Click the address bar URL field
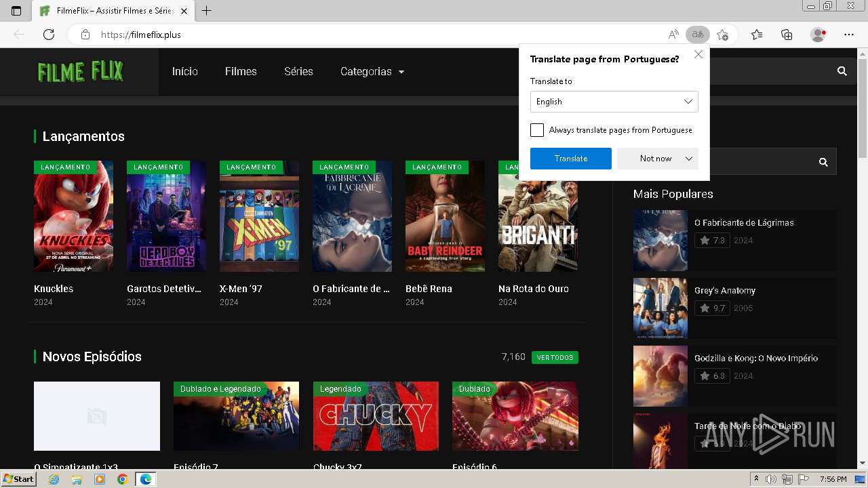Image resolution: width=868 pixels, height=488 pixels. [x=380, y=35]
